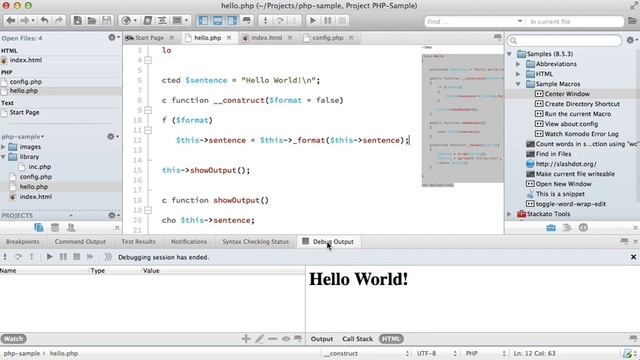Undo last edit in toolbar
The height and width of the screenshot is (360, 640).
tap(44, 20)
